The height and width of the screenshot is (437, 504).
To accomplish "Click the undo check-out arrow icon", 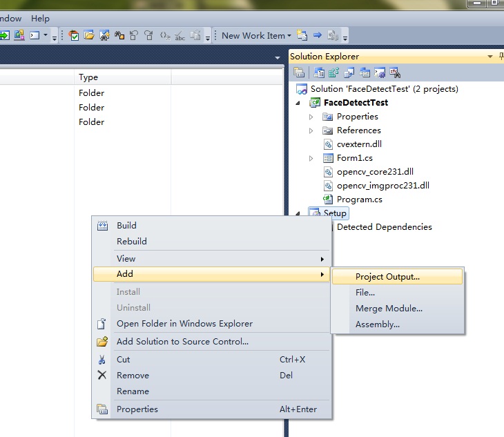I will (134, 35).
